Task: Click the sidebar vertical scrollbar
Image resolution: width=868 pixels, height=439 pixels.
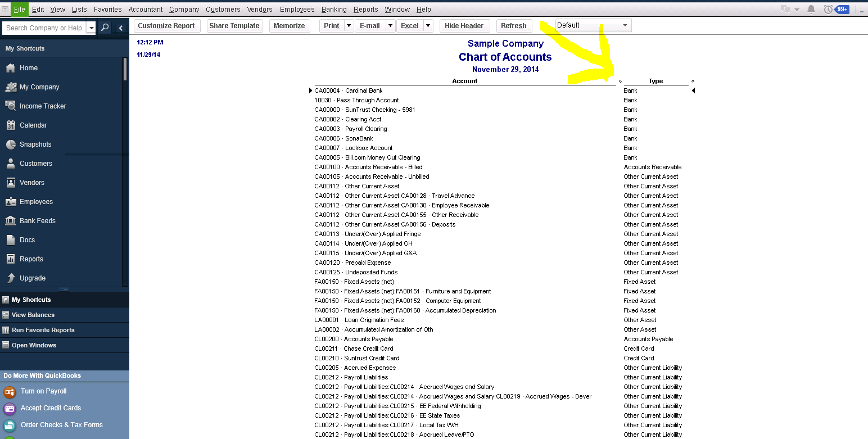Action: [x=125, y=69]
